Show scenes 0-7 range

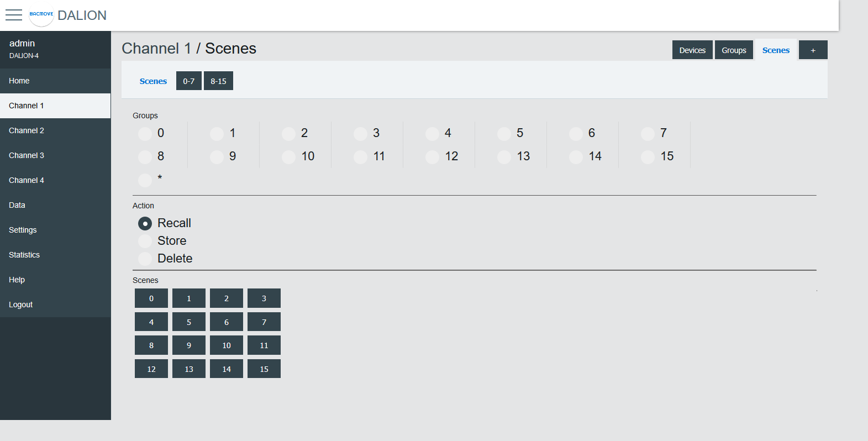(188, 81)
